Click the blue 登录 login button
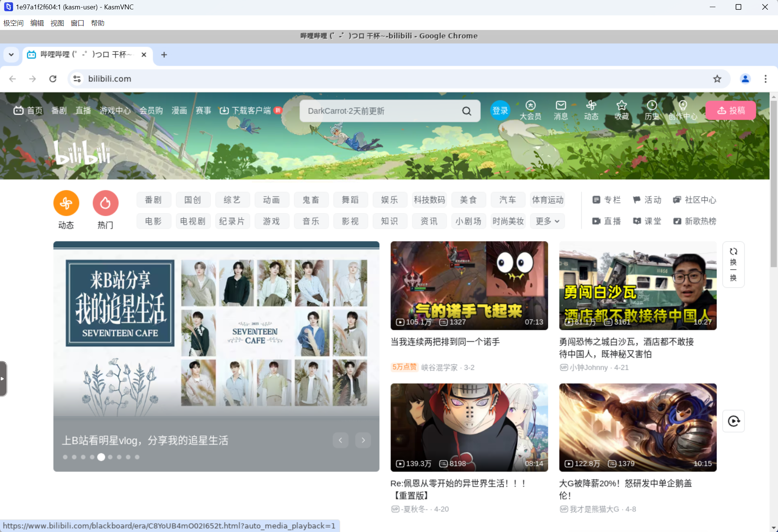778x532 pixels. [x=500, y=111]
